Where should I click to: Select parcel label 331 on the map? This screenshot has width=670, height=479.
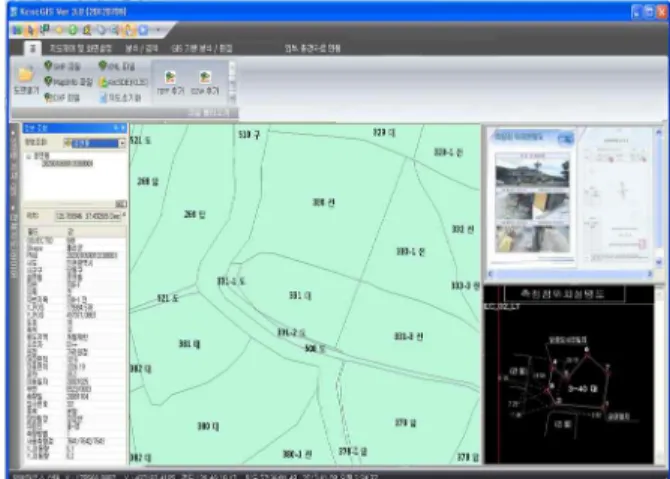click(300, 295)
